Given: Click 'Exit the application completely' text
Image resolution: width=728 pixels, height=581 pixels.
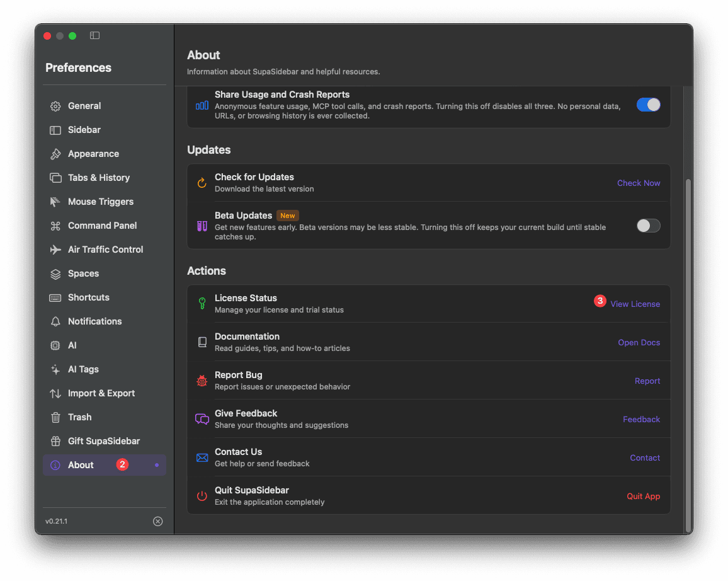Looking at the screenshot, I should pyautogui.click(x=270, y=502).
